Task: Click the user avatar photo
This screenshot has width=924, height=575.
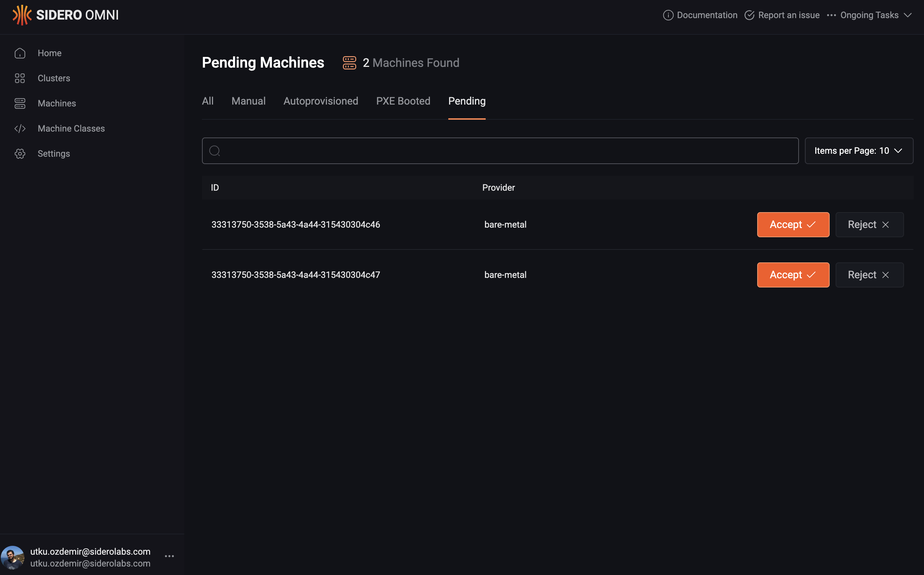Action: tap(13, 557)
